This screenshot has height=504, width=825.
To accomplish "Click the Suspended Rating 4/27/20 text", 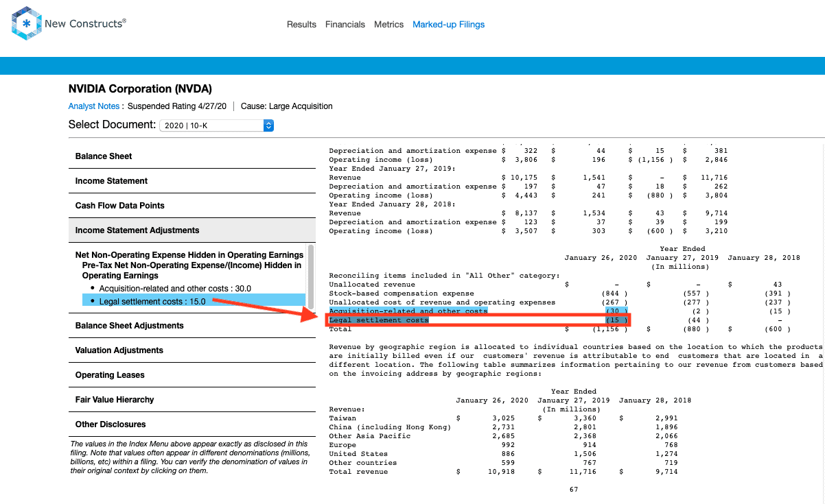I will 177,106.
